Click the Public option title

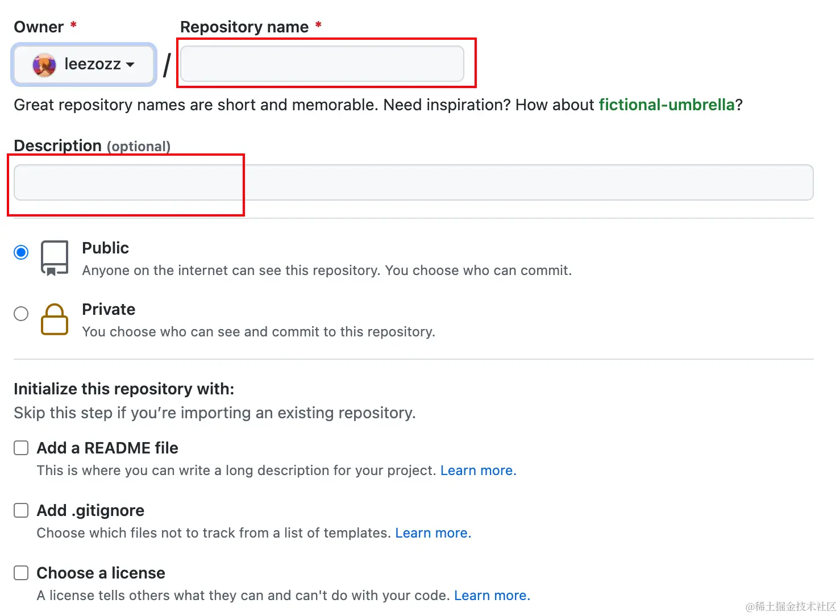click(106, 248)
